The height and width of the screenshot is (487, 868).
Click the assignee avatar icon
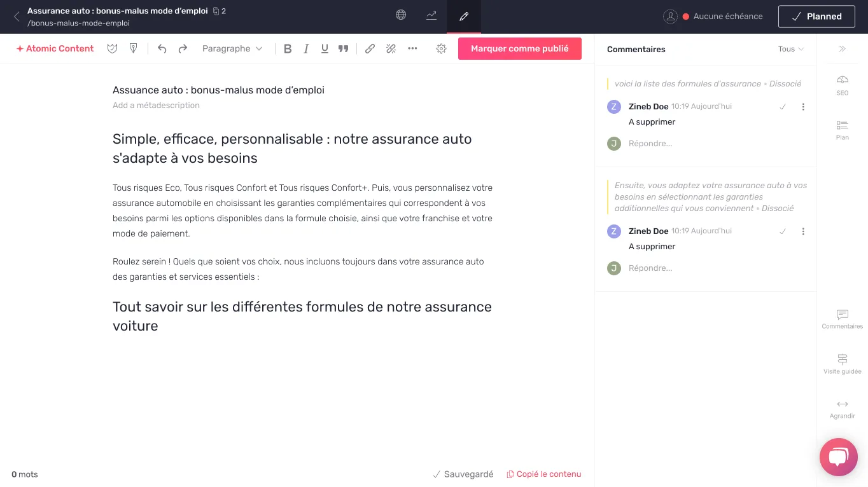click(x=670, y=17)
